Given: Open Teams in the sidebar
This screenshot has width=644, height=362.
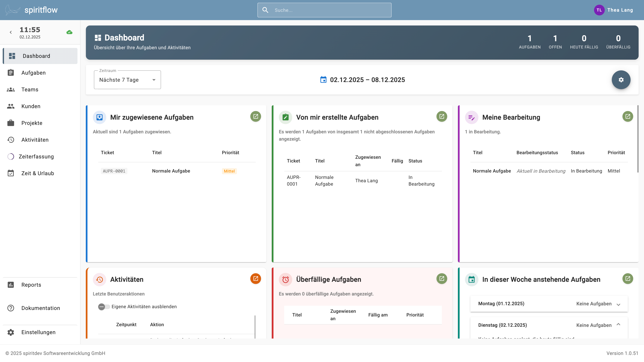Looking at the screenshot, I should coord(40,89).
